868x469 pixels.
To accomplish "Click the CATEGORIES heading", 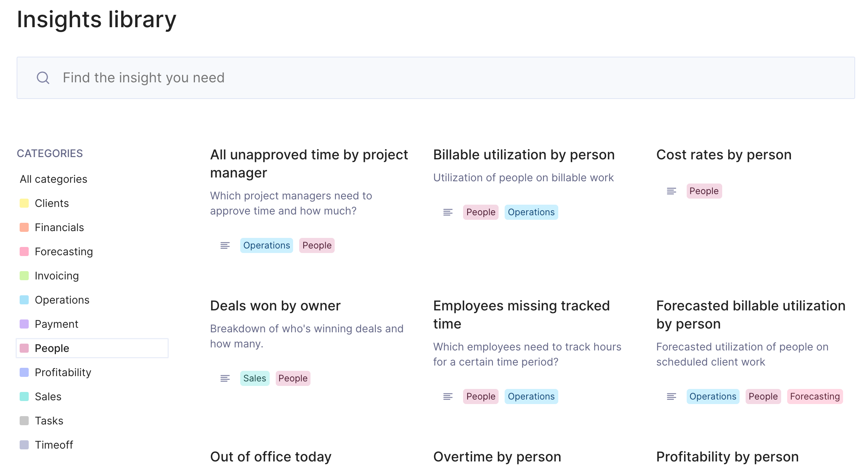I will point(50,153).
